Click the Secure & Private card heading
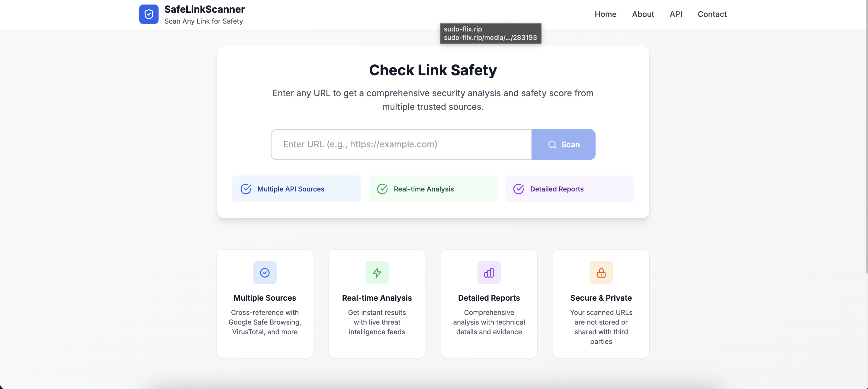This screenshot has width=868, height=389. (601, 298)
